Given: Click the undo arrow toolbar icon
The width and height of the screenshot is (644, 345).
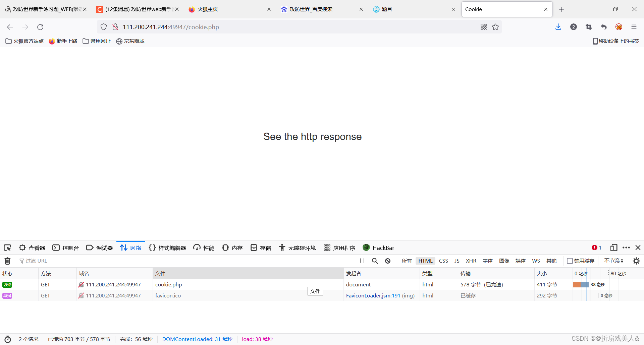Looking at the screenshot, I should [x=604, y=27].
